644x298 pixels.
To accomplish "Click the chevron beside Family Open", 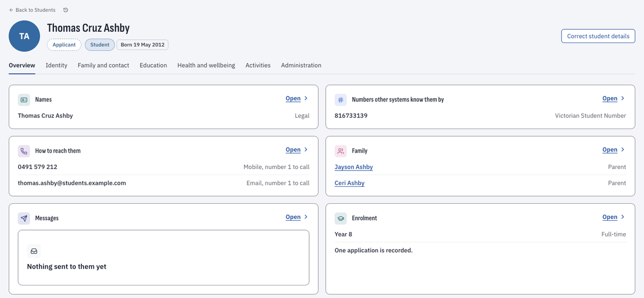I will [623, 150].
